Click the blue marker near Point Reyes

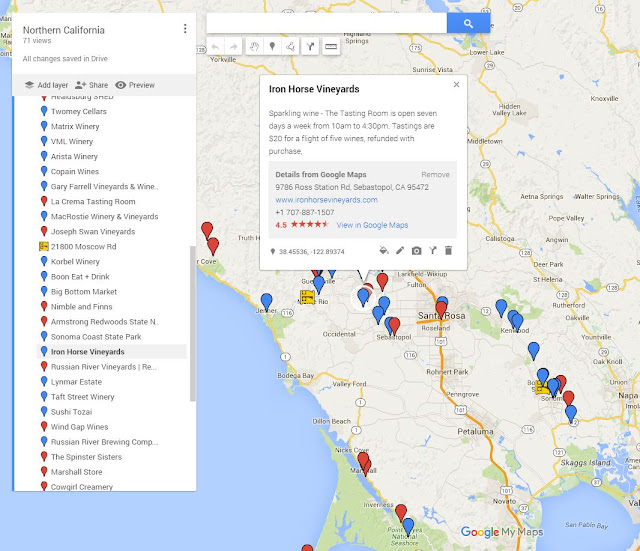408,526
